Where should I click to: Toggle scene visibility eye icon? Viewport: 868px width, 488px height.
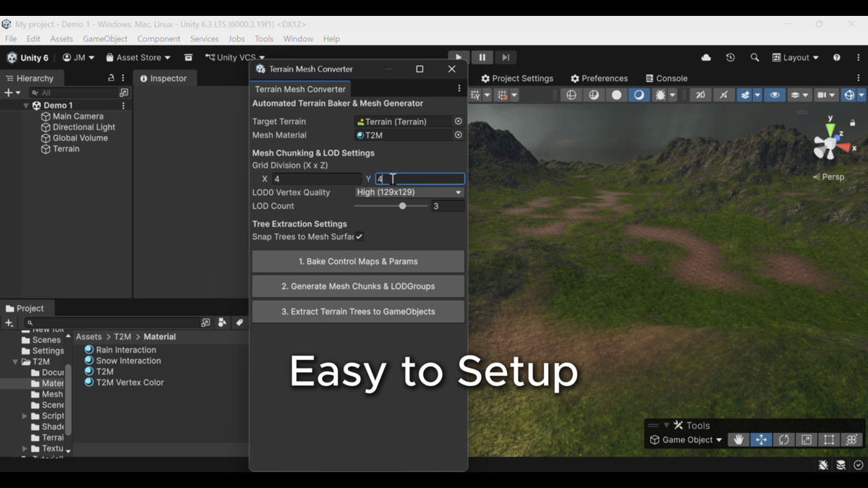coord(775,95)
